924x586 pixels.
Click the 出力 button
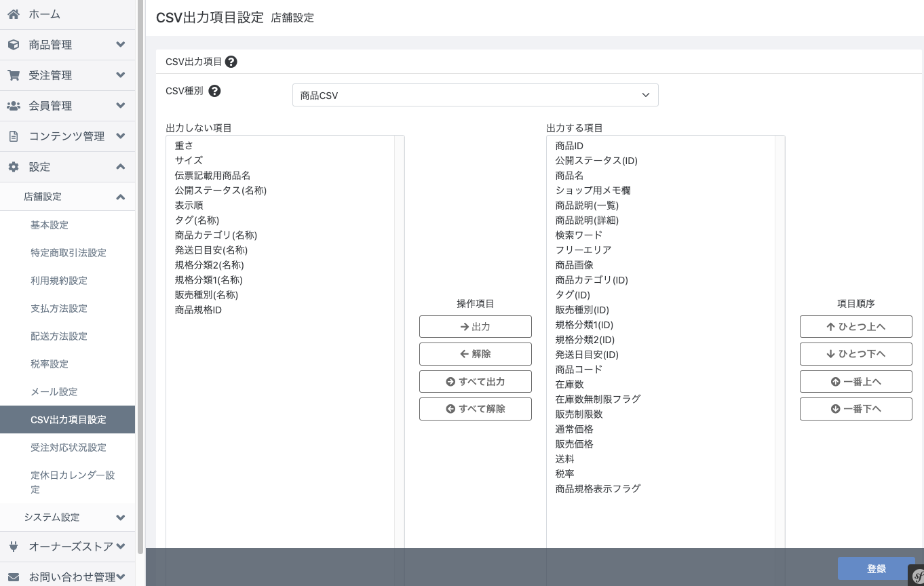coord(475,326)
